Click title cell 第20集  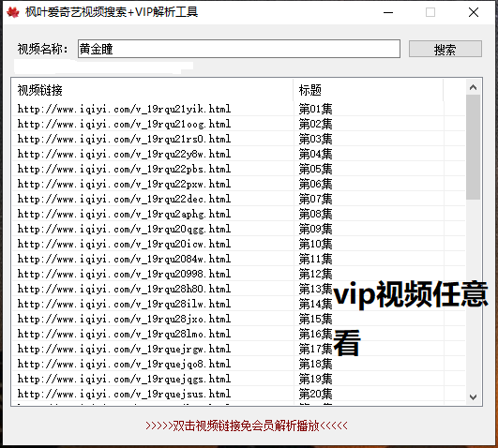coord(316,394)
